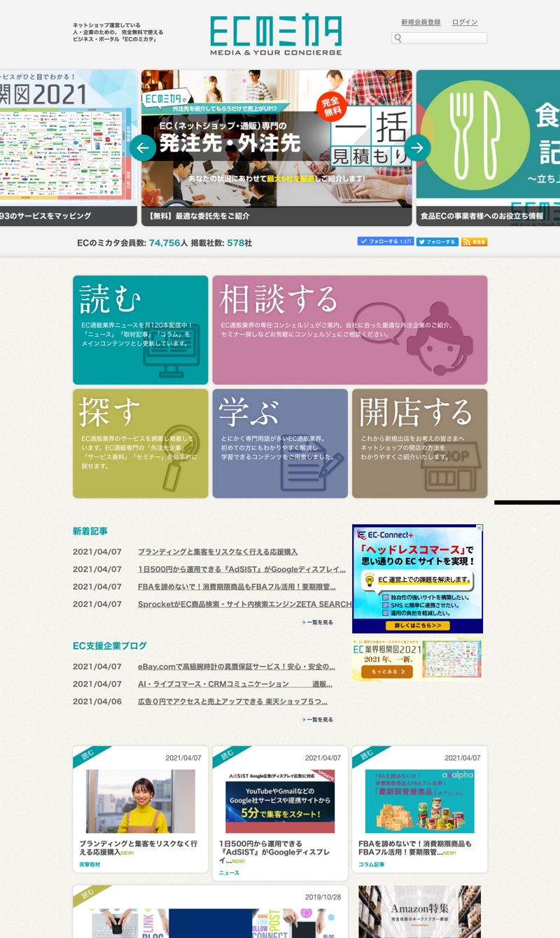Open thumbnail of woman in yellow sweater
Screen dimensions: 560x938
141,801
